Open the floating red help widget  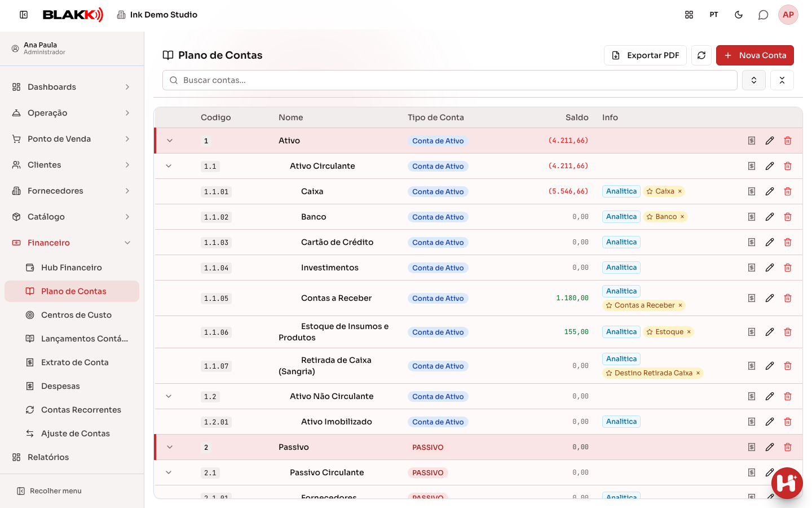787,483
